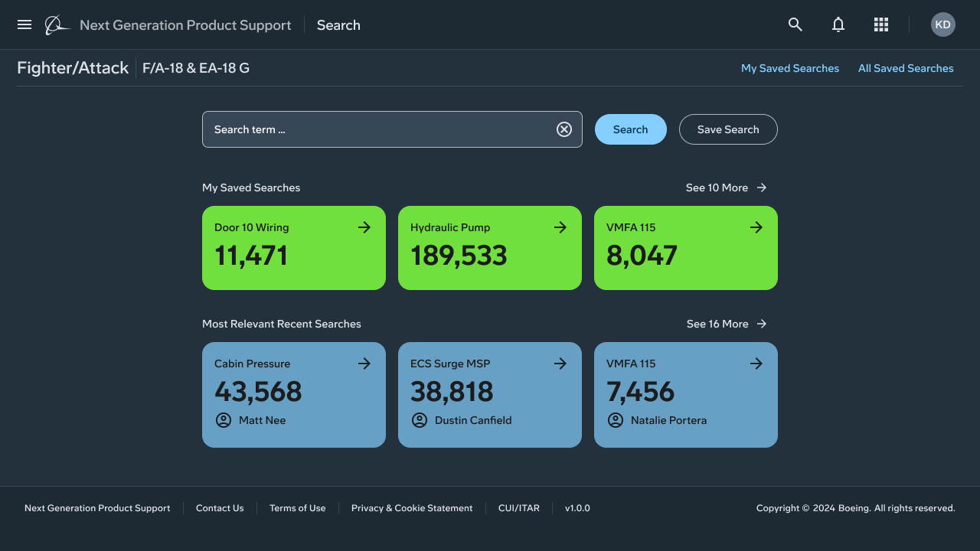
Task: Click the 43,568 result count
Action: 258,392
